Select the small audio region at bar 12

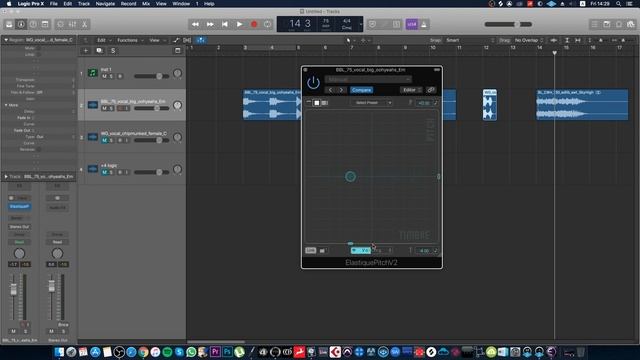pyautogui.click(x=490, y=105)
